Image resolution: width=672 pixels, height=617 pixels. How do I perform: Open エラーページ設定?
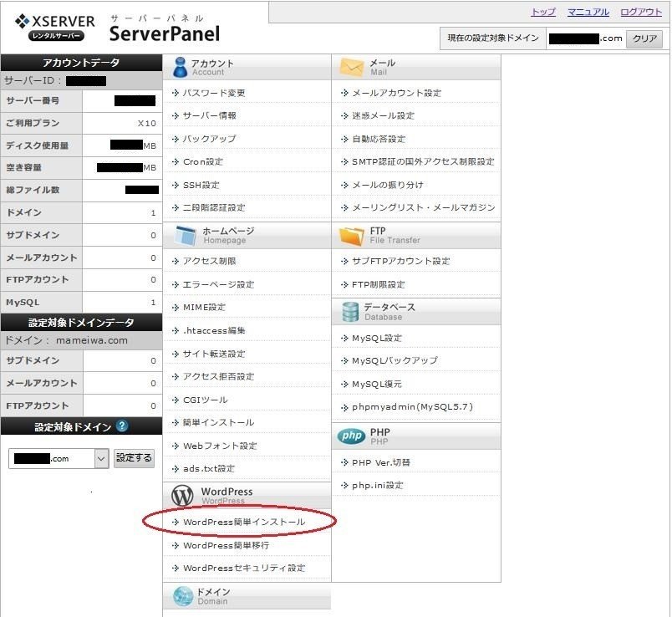[x=219, y=284]
